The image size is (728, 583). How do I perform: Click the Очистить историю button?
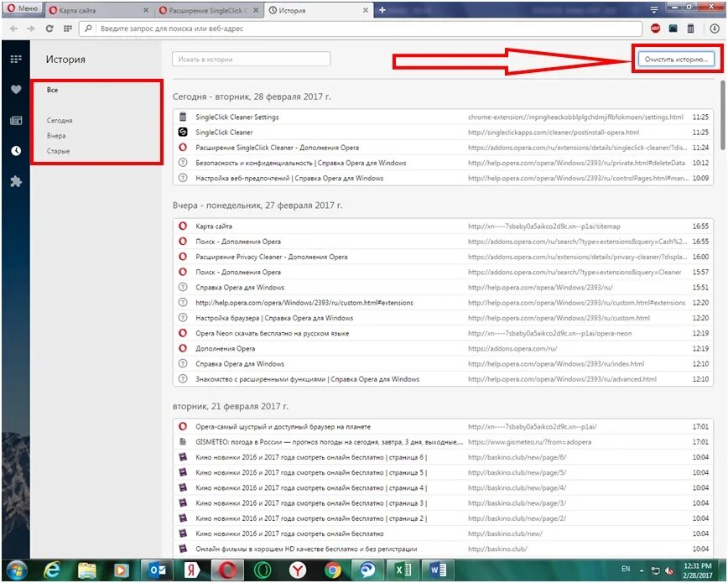[677, 59]
